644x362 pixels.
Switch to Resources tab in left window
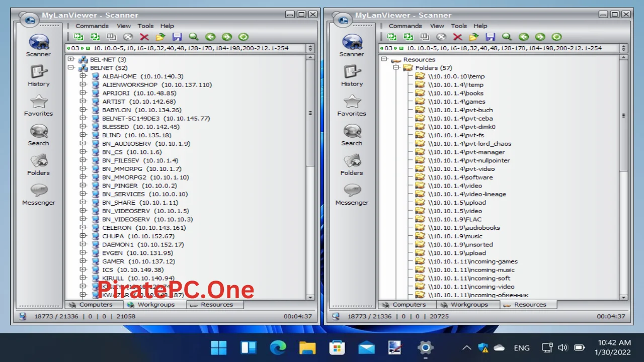(215, 305)
